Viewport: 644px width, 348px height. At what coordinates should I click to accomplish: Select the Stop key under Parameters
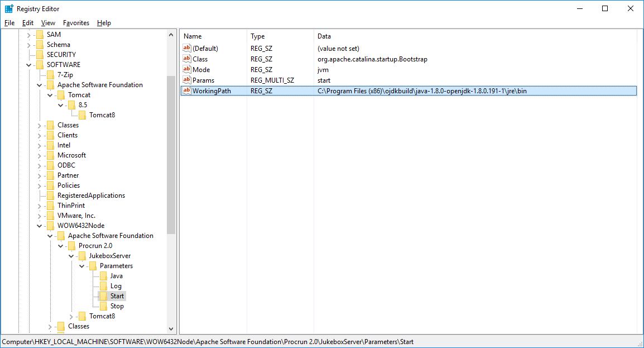pos(117,306)
